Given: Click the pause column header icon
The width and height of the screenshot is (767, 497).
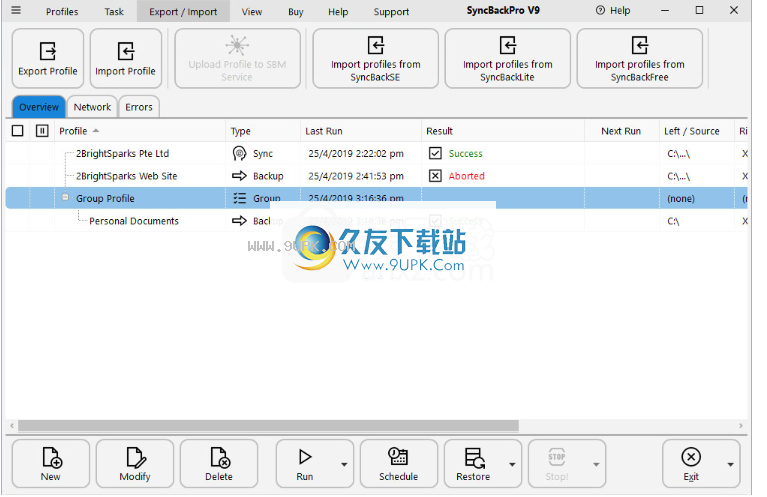Looking at the screenshot, I should coord(42,131).
